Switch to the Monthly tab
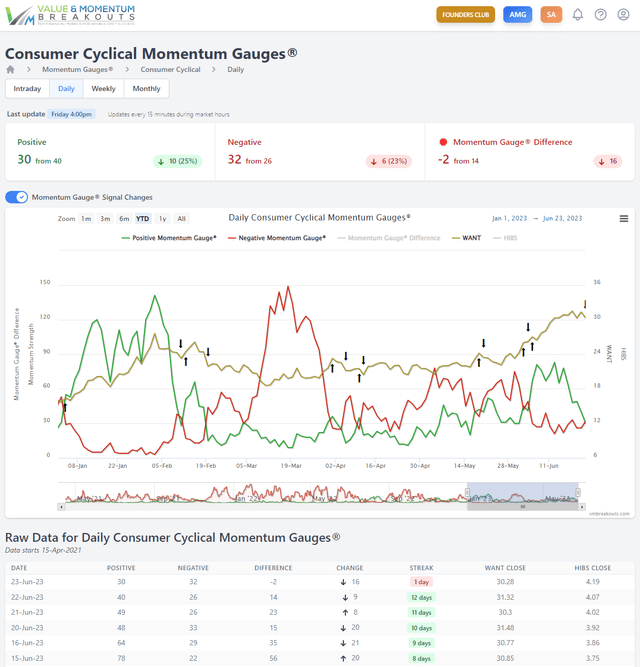640x667 pixels. pos(146,88)
